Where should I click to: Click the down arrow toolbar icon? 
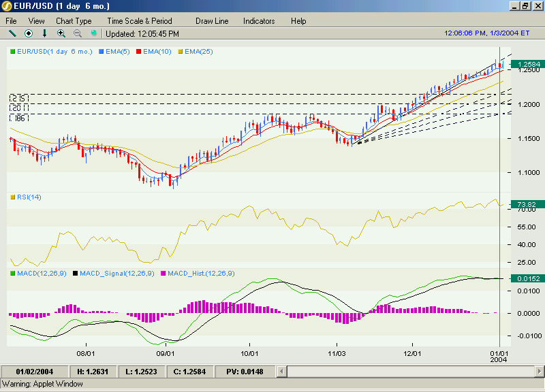(44, 33)
